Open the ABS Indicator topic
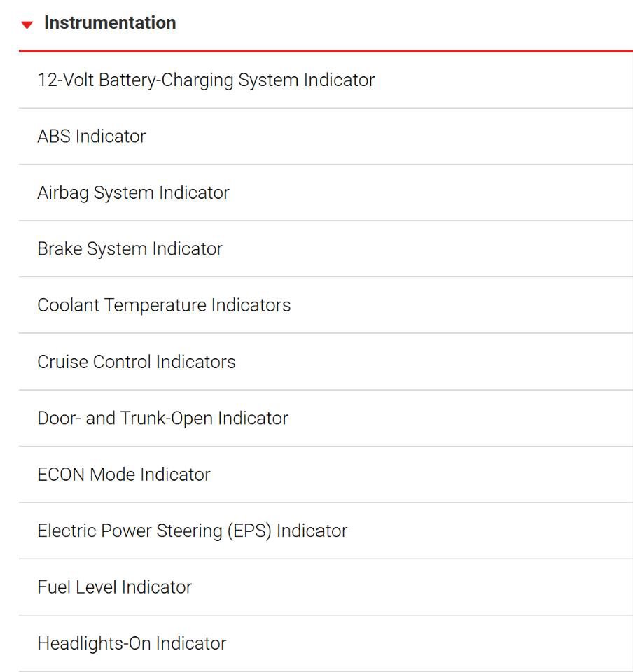The width and height of the screenshot is (633, 672). pos(326,136)
